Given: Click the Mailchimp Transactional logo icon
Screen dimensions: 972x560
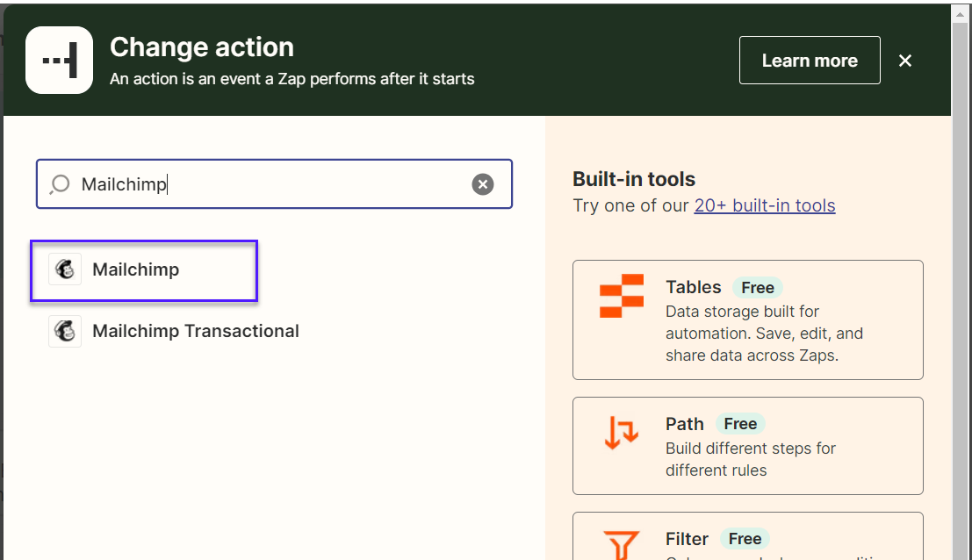Looking at the screenshot, I should pyautogui.click(x=65, y=331).
